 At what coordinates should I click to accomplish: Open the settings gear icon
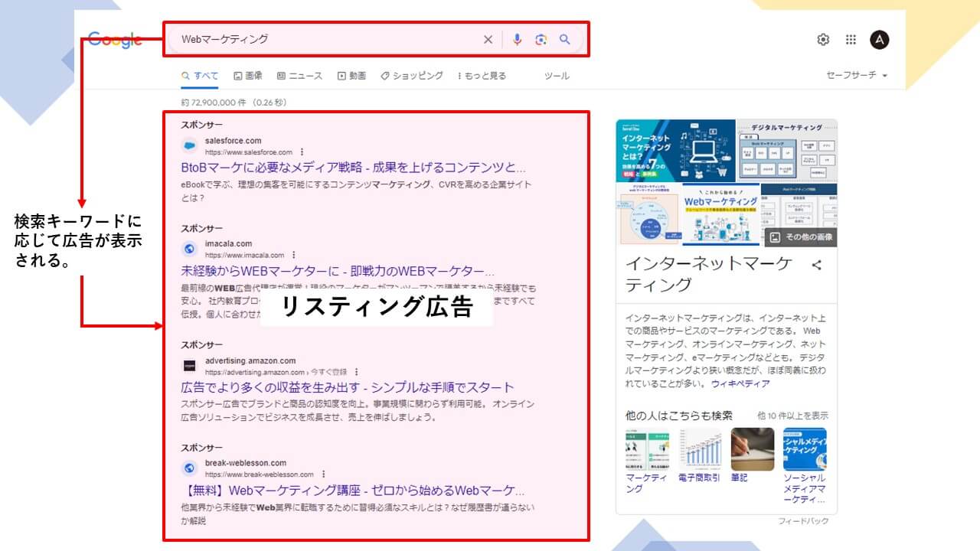point(823,40)
